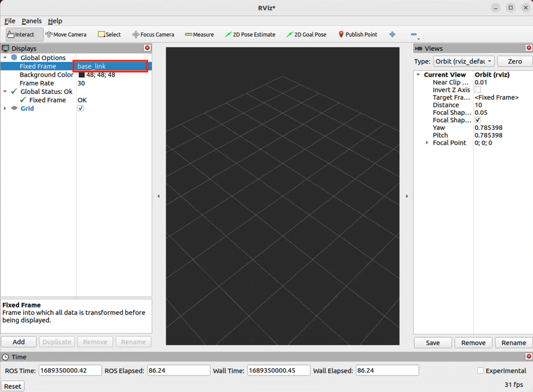Screen dimensions: 533x392
Task: Click the 3D grid render view
Action: [282, 196]
